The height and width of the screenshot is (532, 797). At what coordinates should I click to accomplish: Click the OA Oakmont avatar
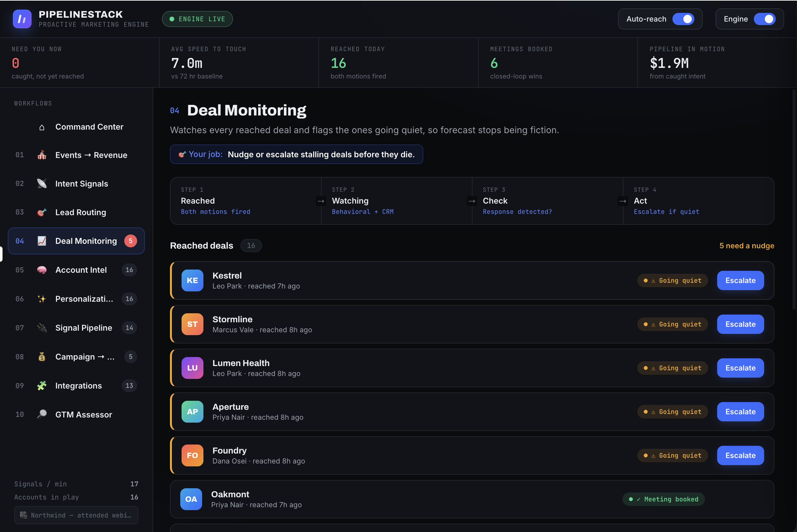coord(191,500)
